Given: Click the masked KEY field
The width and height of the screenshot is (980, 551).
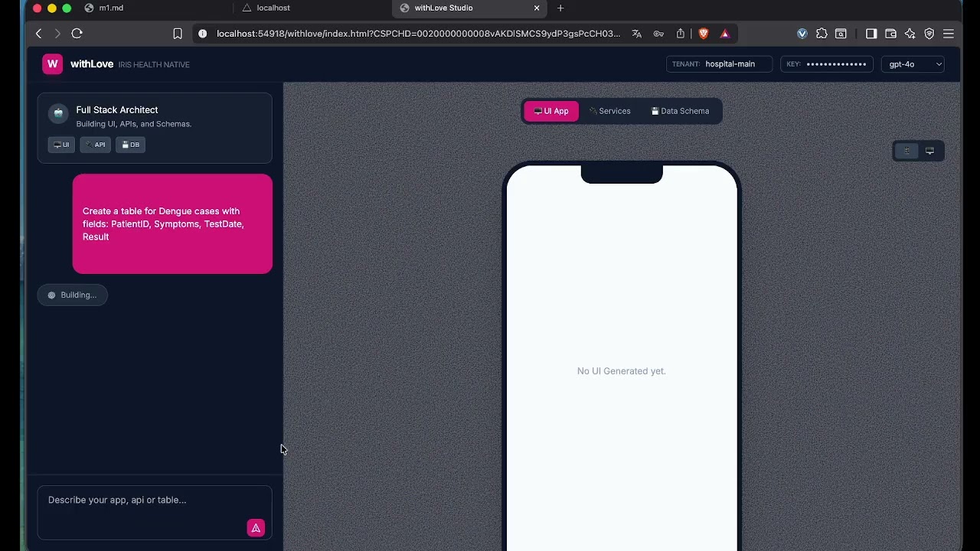Looking at the screenshot, I should click(x=827, y=64).
